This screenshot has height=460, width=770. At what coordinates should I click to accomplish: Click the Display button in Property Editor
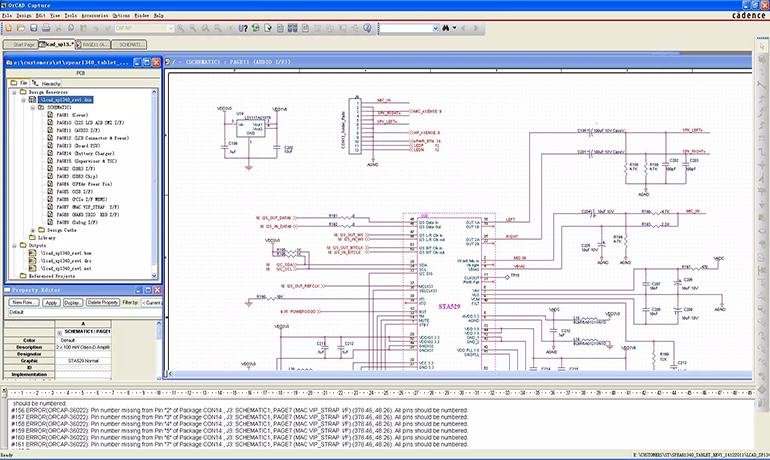pos(72,302)
